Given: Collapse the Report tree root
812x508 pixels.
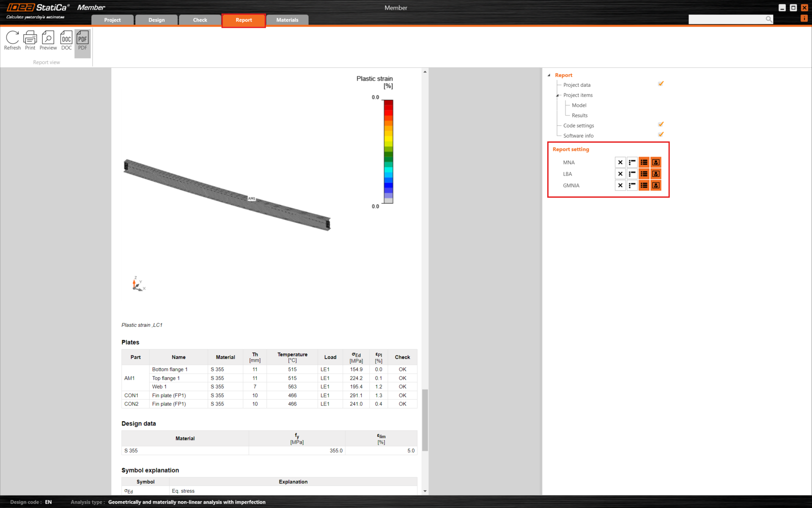Looking at the screenshot, I should tap(549, 75).
